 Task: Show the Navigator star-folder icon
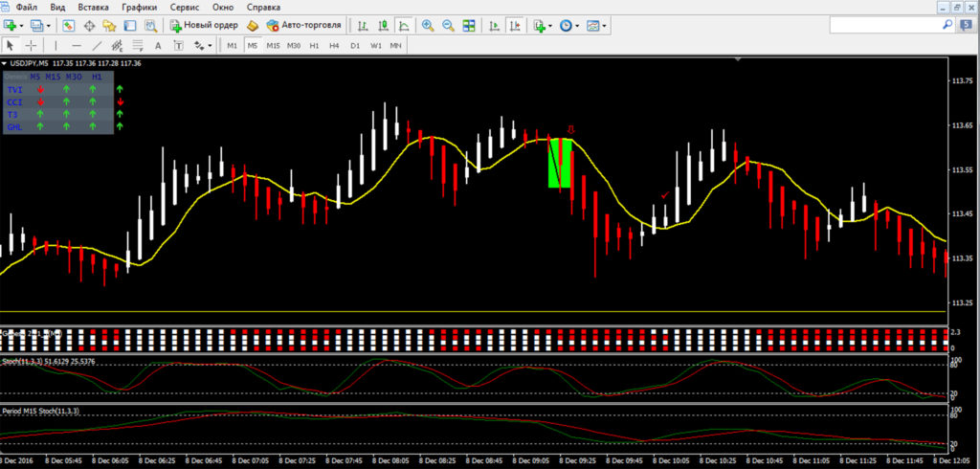(x=109, y=26)
